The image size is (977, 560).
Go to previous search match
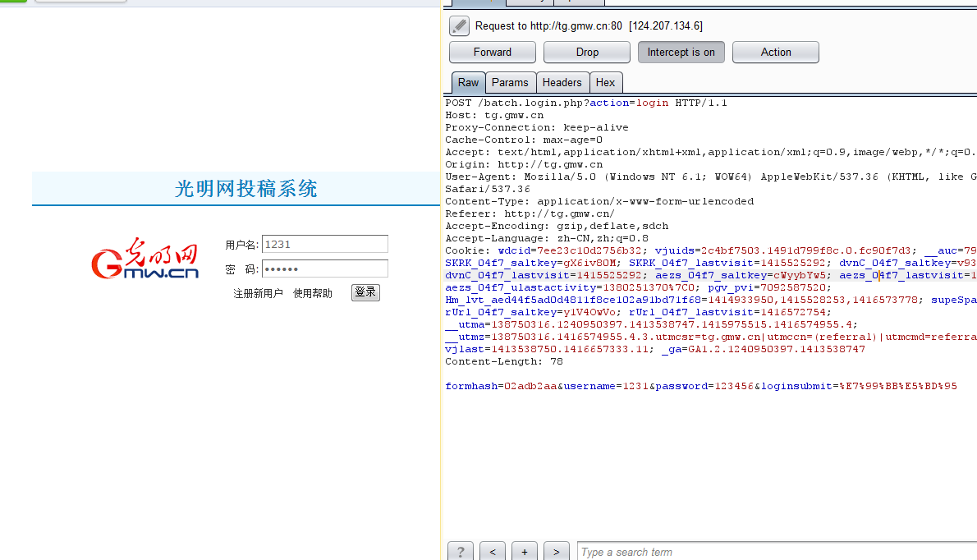click(493, 551)
